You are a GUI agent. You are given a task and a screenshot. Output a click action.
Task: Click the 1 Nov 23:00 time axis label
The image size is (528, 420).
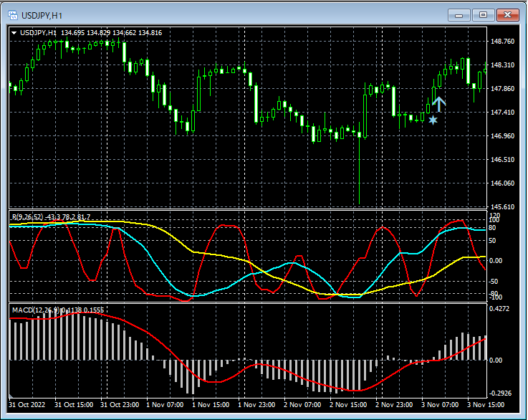(257, 404)
